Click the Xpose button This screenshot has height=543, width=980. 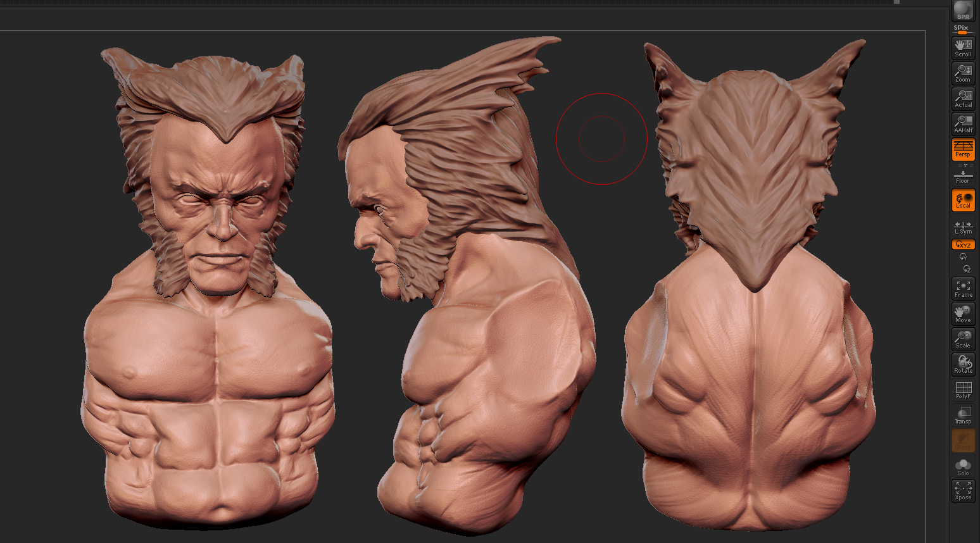[963, 491]
